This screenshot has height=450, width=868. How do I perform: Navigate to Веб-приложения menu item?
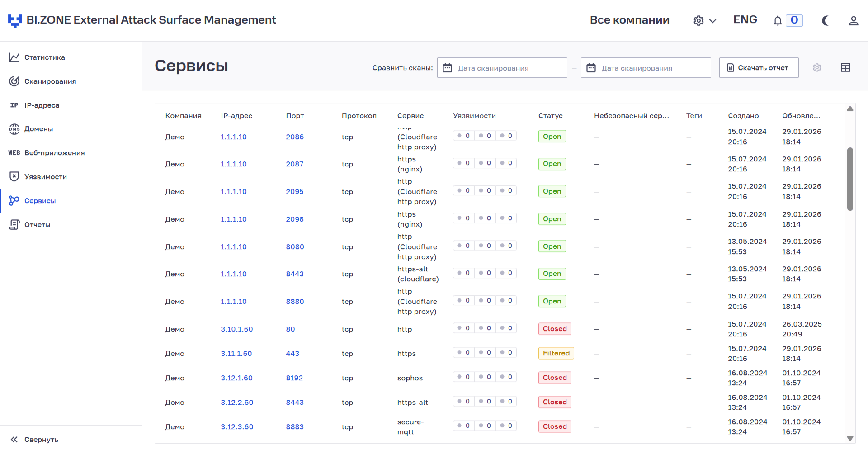pyautogui.click(x=54, y=153)
